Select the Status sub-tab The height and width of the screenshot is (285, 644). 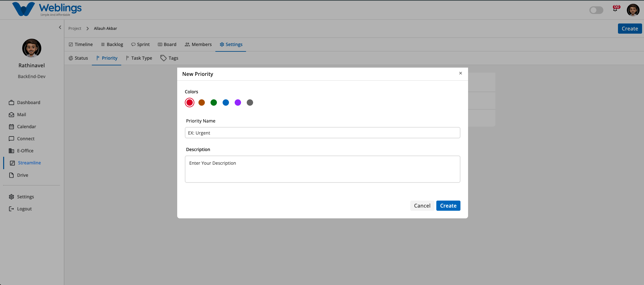(x=78, y=58)
